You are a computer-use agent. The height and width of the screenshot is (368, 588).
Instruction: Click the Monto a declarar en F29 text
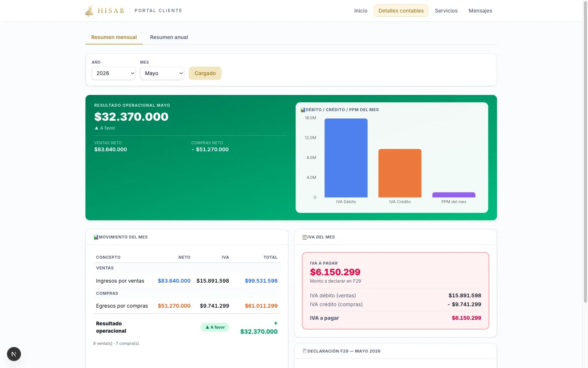pyautogui.click(x=336, y=281)
